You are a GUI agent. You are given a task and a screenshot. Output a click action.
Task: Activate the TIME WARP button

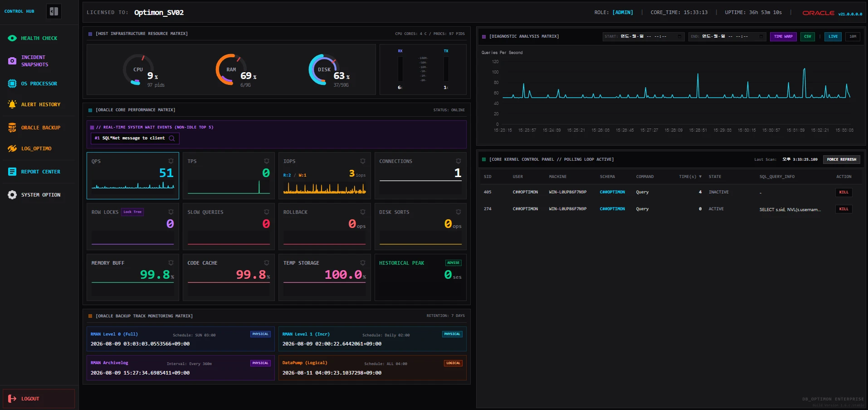click(783, 37)
